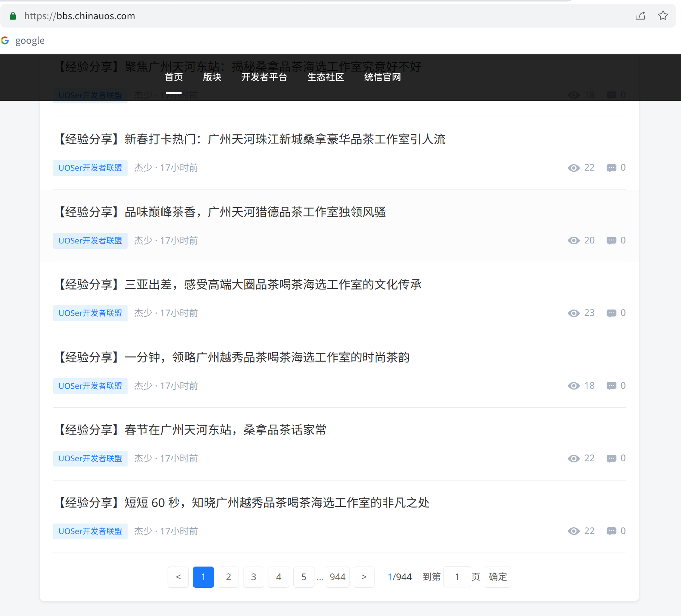Click comment icon on 新春打卡热门 post
This screenshot has height=616, width=681.
[x=612, y=168]
